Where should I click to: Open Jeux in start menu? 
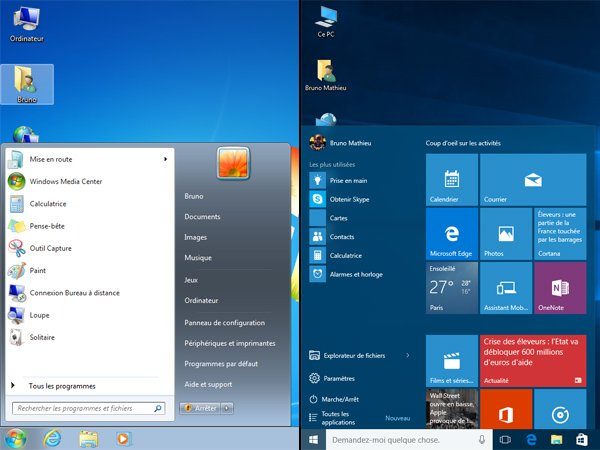pyautogui.click(x=191, y=280)
